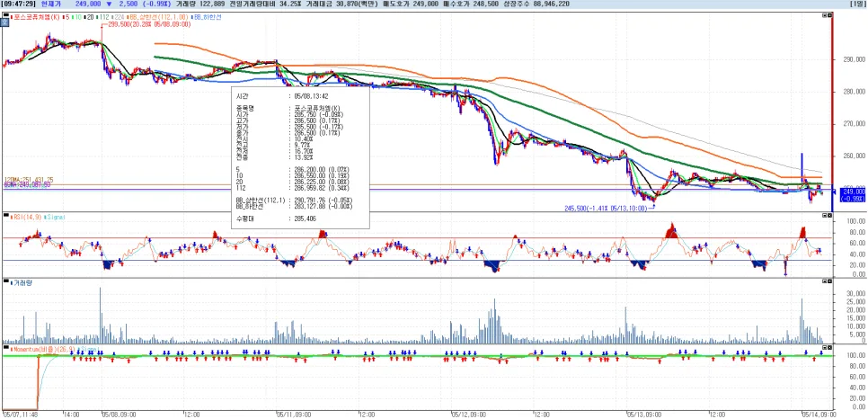Minimize the Momentum indicator panel
868x419 pixels.
click(824, 347)
